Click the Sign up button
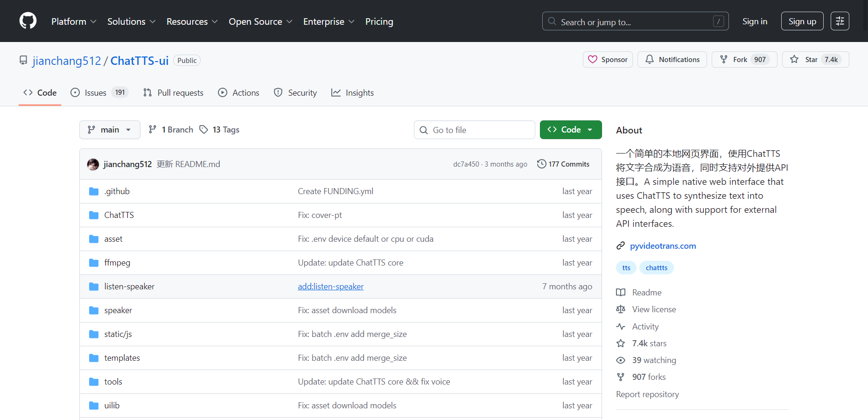The width and height of the screenshot is (868, 420). coord(802,21)
